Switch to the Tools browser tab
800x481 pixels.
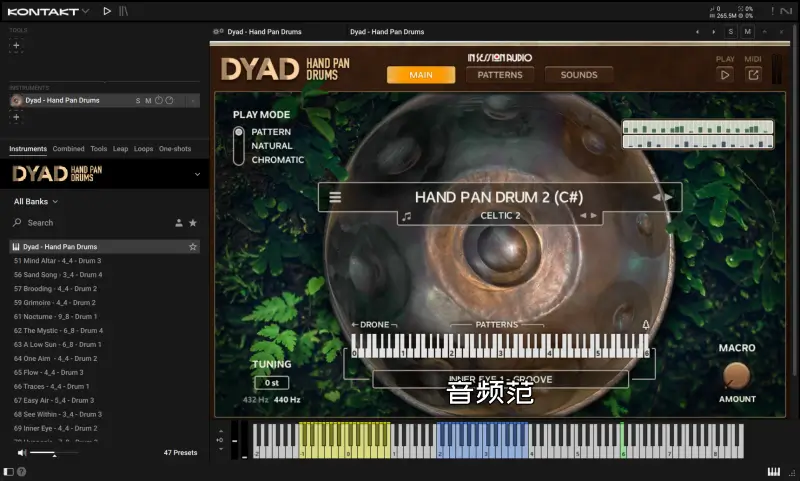(x=98, y=149)
